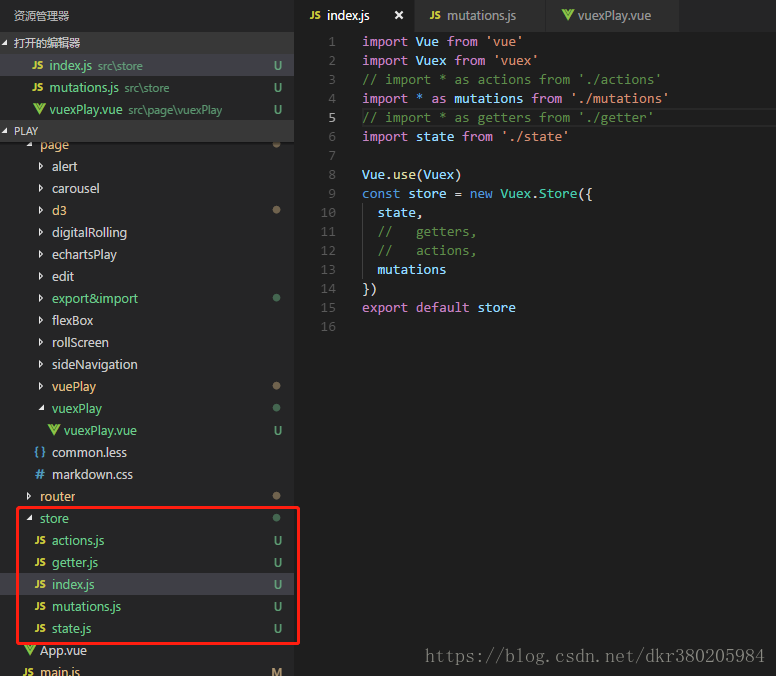
Task: Click JS icon of actions.js
Action: pyautogui.click(x=40, y=540)
